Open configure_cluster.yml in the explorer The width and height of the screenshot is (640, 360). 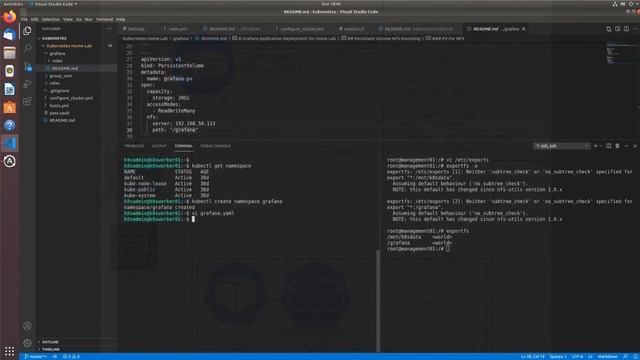point(71,98)
